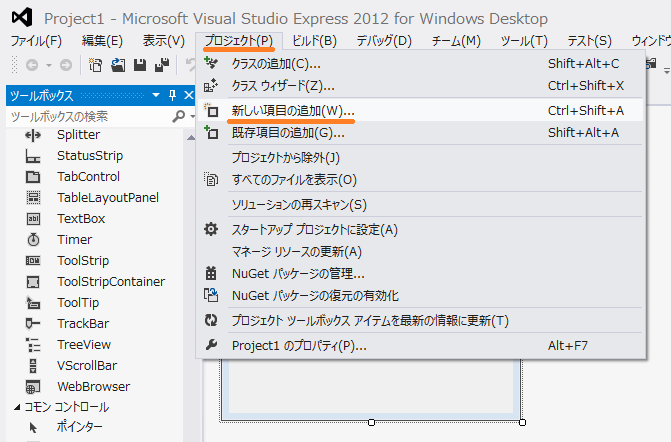
Task: Close the ツールボックス panel
Action: pyautogui.click(x=188, y=95)
